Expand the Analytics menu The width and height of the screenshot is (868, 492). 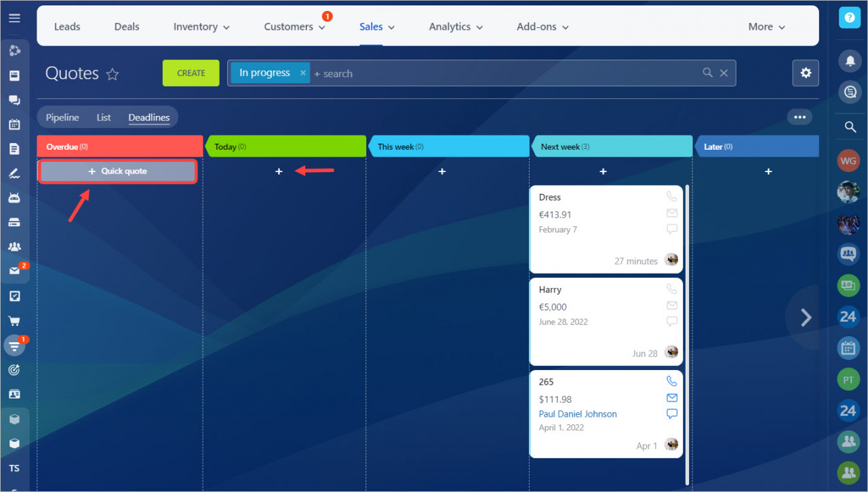[456, 27]
